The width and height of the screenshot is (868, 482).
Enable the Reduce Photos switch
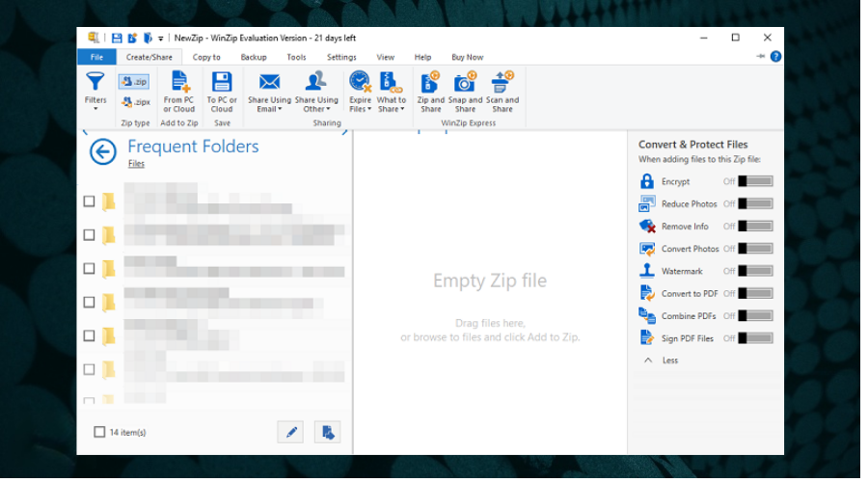[755, 203]
